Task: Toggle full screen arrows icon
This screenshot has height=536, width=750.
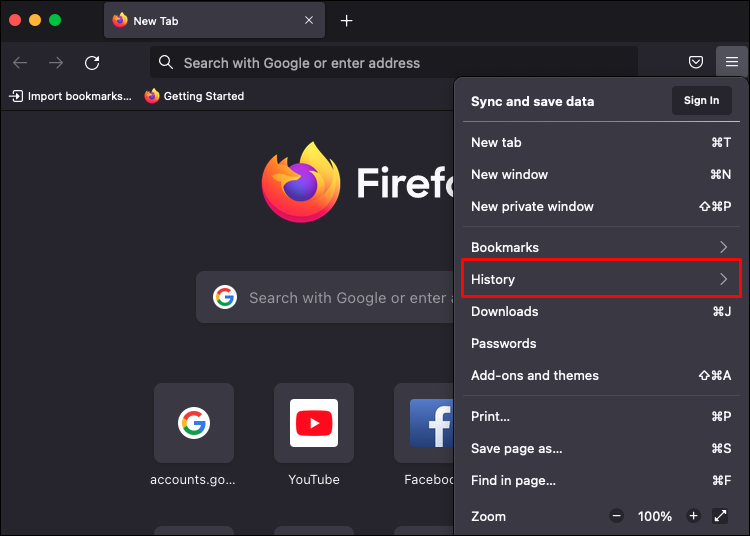Action: (720, 516)
